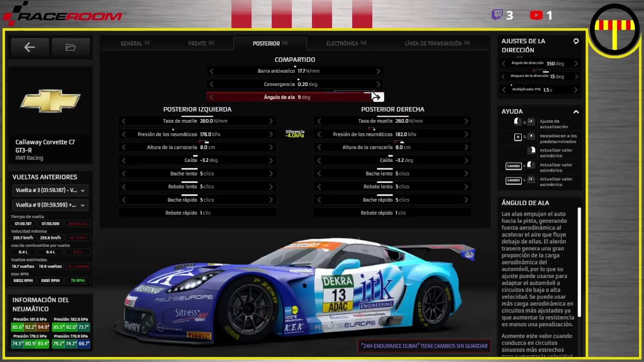Viewport: 644px width, 362px height.
Task: Click right rear Rebote rápido field
Action: click(x=392, y=213)
